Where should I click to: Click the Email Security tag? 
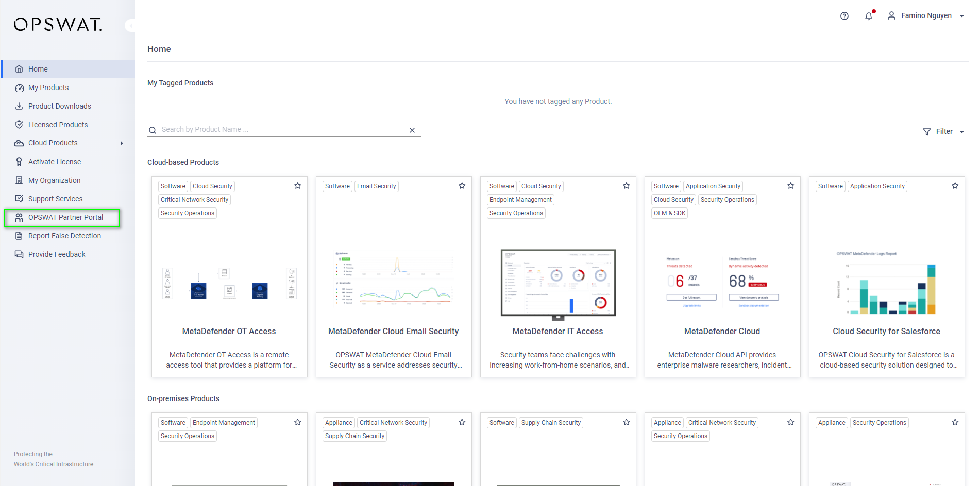tap(377, 186)
